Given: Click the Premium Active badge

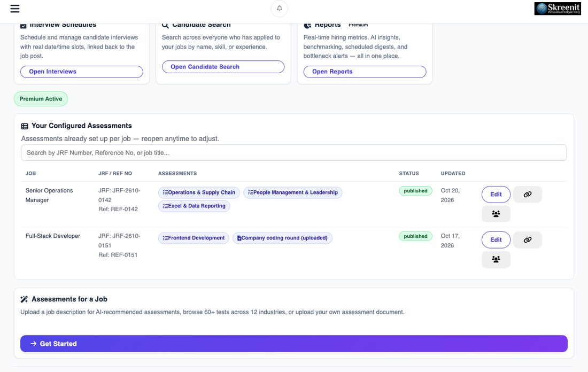Looking at the screenshot, I should coord(41,99).
